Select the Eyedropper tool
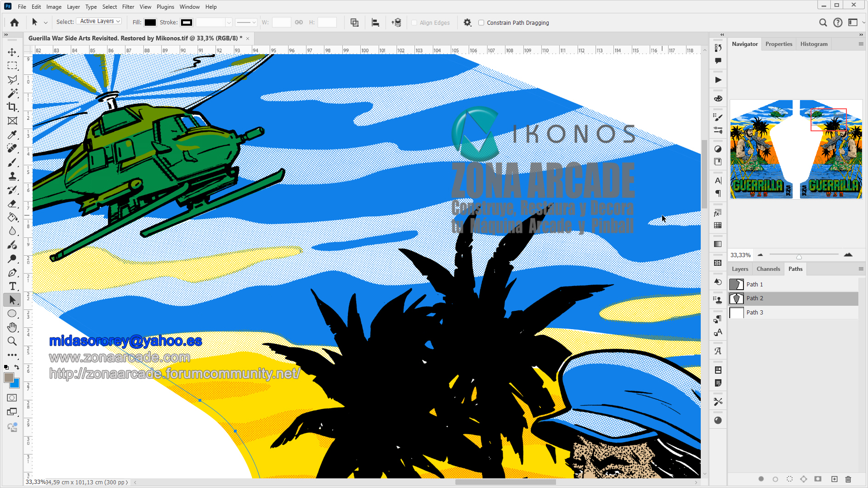 tap(12, 135)
